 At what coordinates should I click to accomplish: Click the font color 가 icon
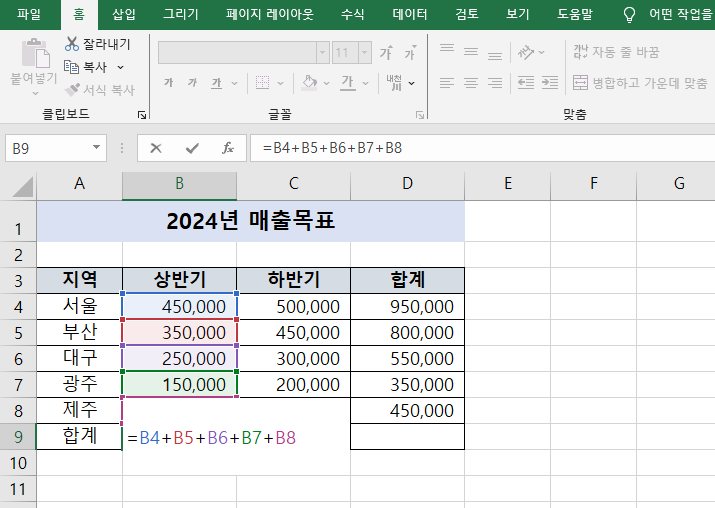point(348,83)
